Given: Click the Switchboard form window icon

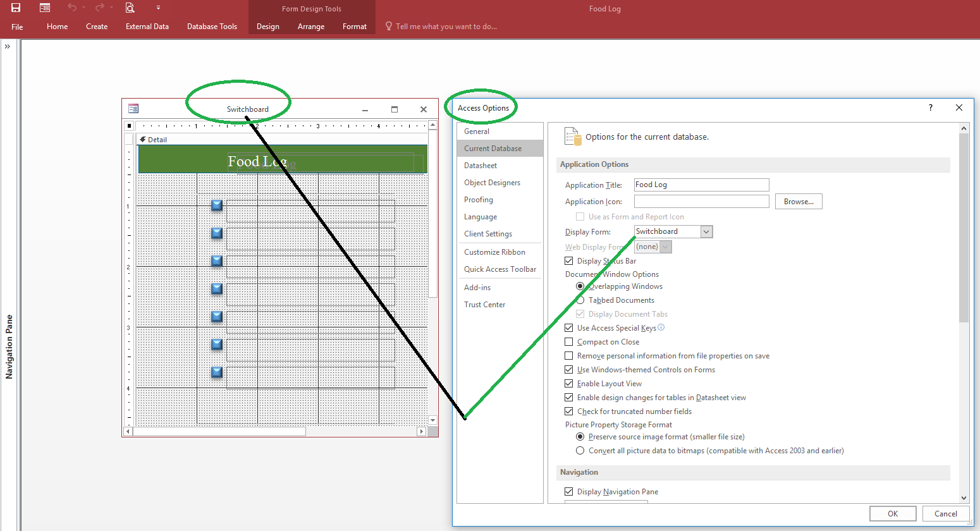Looking at the screenshot, I should pyautogui.click(x=133, y=109).
